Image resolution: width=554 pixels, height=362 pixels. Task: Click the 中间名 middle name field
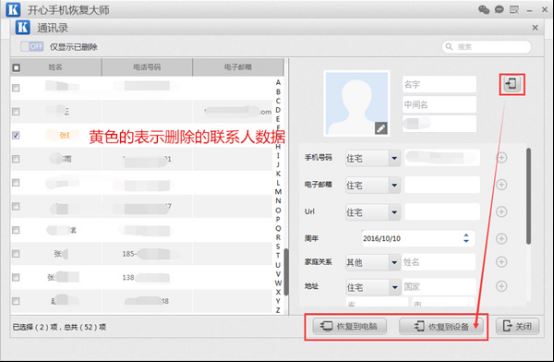pos(439,105)
